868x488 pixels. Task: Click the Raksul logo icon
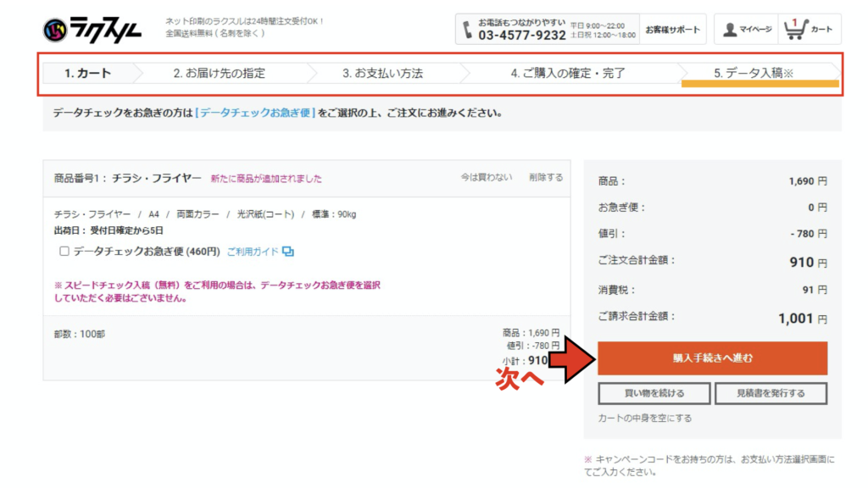point(55,30)
